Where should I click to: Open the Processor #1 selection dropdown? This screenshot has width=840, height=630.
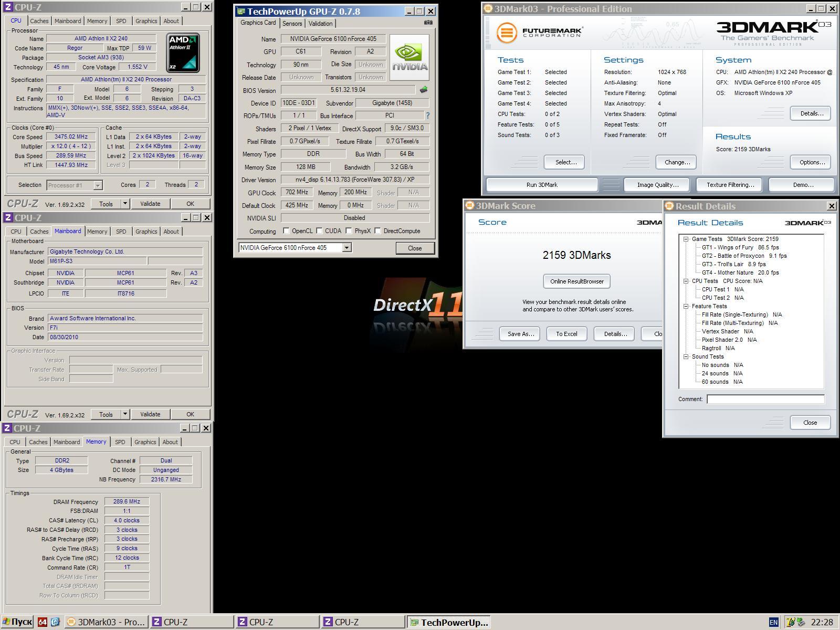click(97, 185)
